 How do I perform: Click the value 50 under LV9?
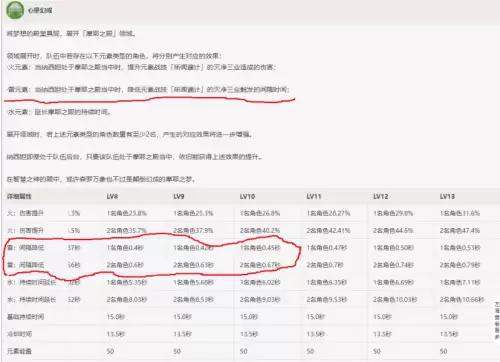click(x=177, y=351)
